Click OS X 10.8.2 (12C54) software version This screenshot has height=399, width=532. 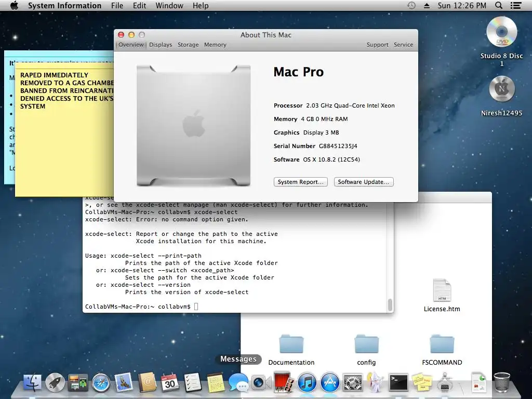(331, 159)
